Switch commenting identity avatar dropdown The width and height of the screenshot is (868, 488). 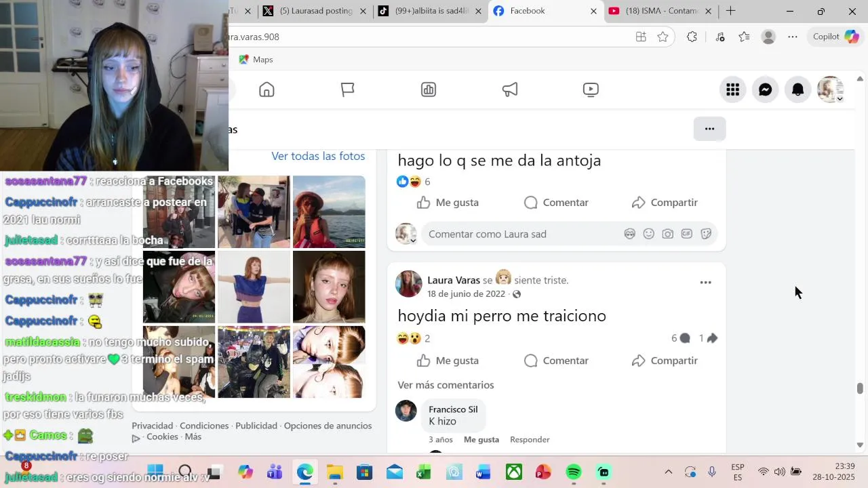tap(406, 234)
